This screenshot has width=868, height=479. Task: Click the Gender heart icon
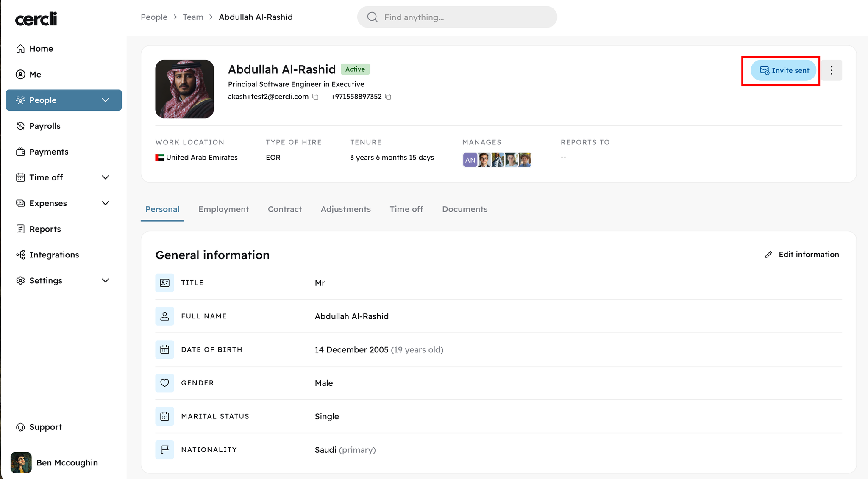pos(164,383)
